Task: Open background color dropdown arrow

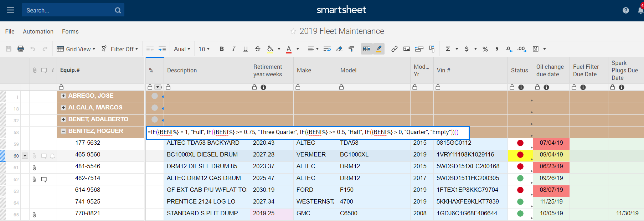Action: [279, 49]
